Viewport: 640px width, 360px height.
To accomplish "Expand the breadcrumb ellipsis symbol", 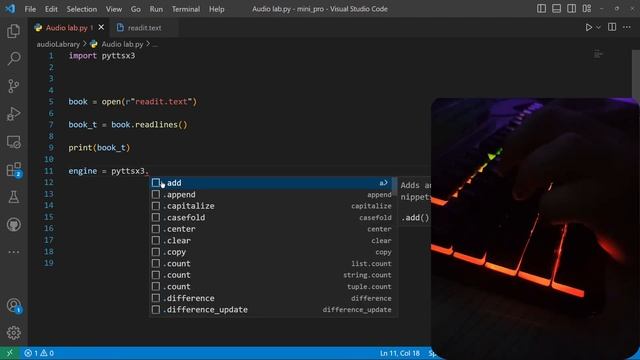I will coord(155,44).
